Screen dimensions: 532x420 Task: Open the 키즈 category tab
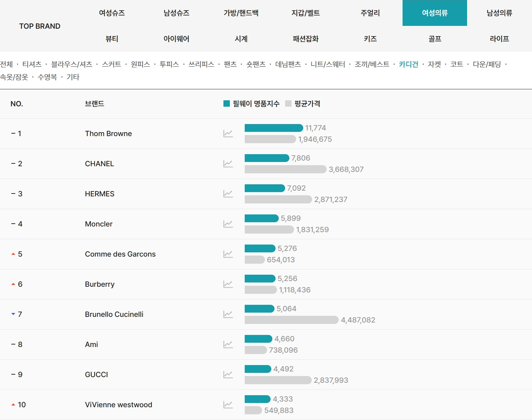pos(370,39)
